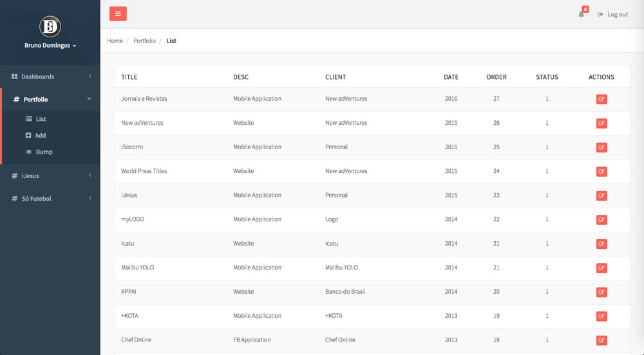Screen dimensions: 644x355
Task: Collapse the Portfolio menu chevron
Action: click(x=89, y=99)
